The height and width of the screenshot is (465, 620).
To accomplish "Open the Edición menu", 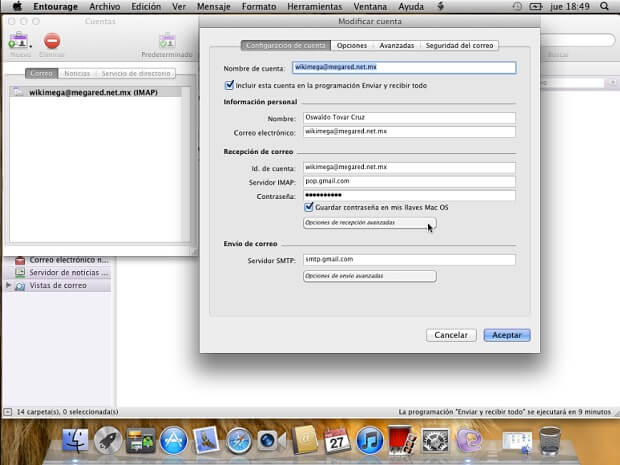I will click(146, 6).
